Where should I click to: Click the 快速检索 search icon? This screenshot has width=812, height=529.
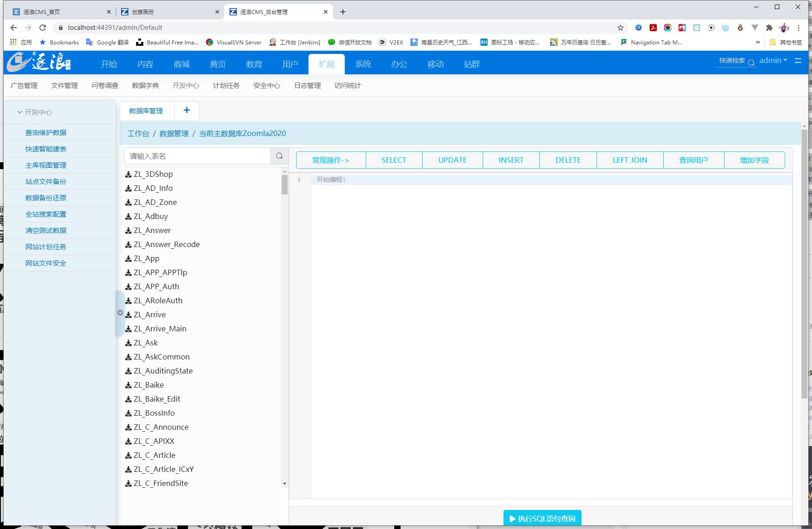tap(752, 62)
